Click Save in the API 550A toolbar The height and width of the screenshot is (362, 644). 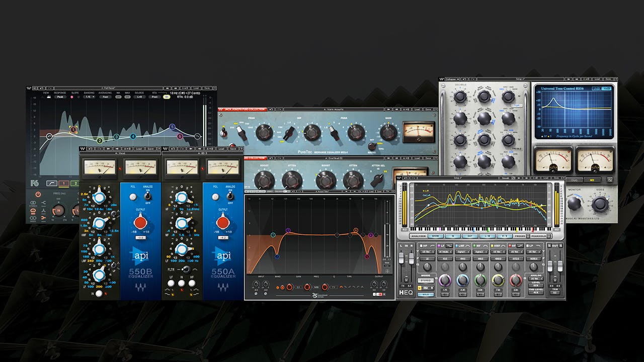tap(233, 149)
